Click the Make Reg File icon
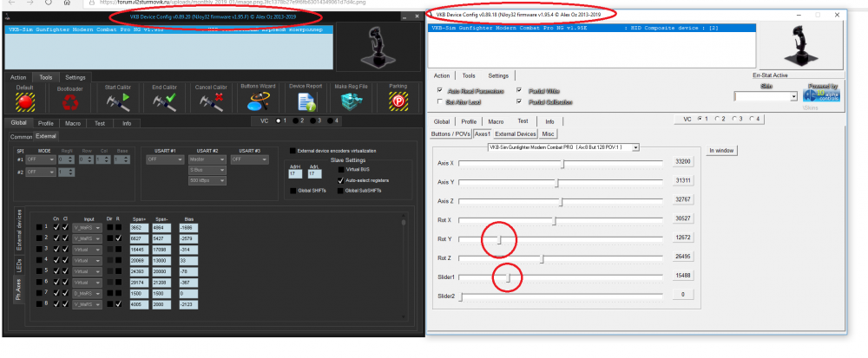Screen dimensions: 868x358 coord(351,102)
